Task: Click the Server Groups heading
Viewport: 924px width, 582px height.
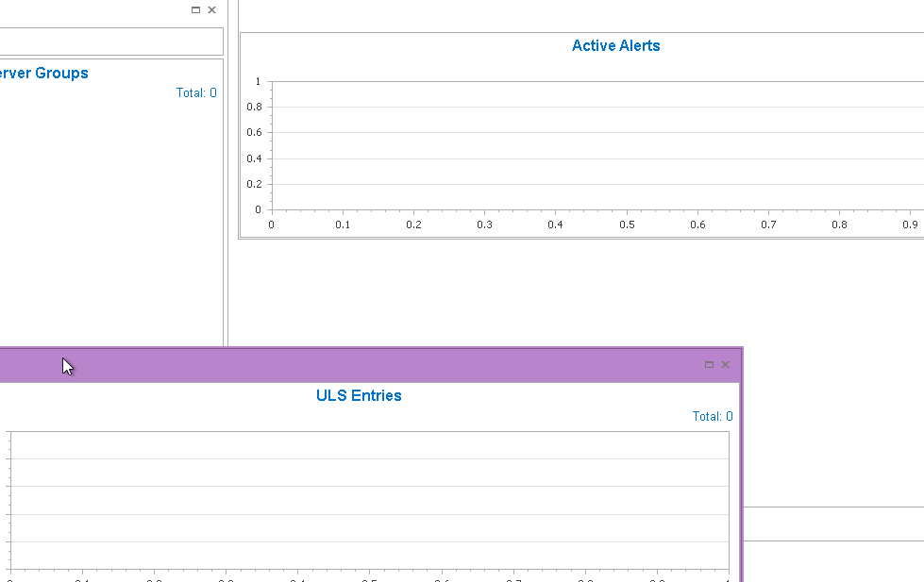Action: tap(43, 73)
